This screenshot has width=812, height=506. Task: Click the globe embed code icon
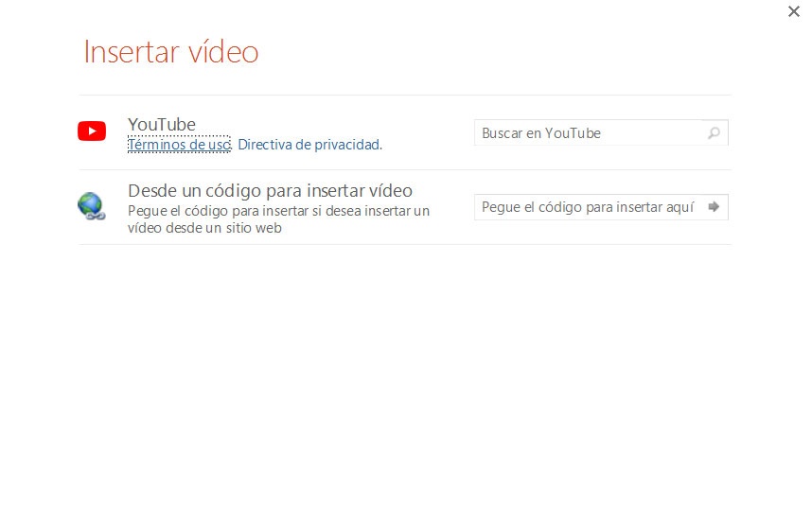(x=92, y=206)
